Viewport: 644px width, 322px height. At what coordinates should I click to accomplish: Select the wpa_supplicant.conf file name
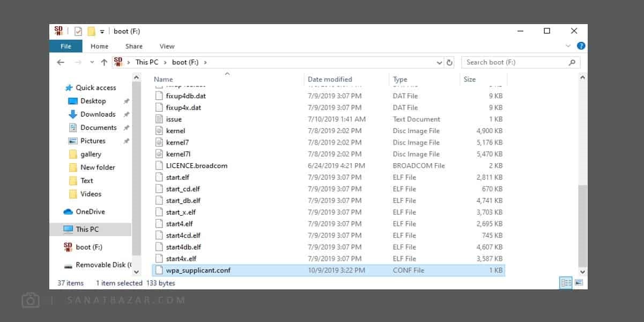[198, 270]
